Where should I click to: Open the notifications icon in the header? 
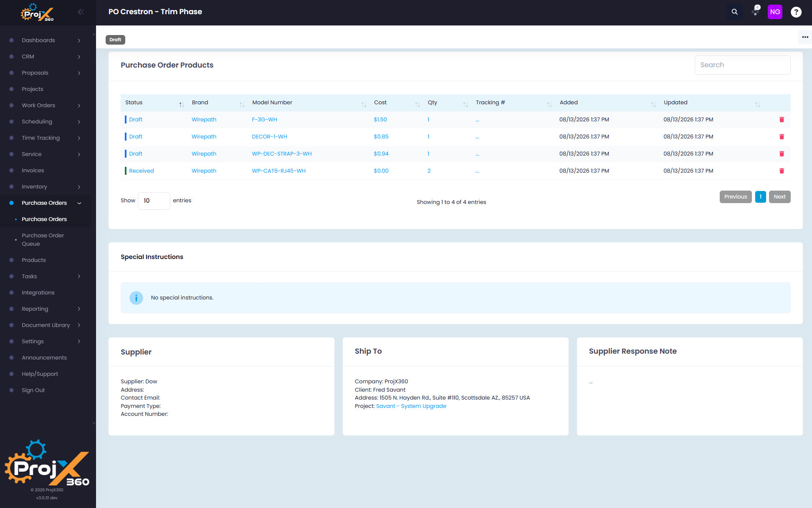(x=756, y=11)
